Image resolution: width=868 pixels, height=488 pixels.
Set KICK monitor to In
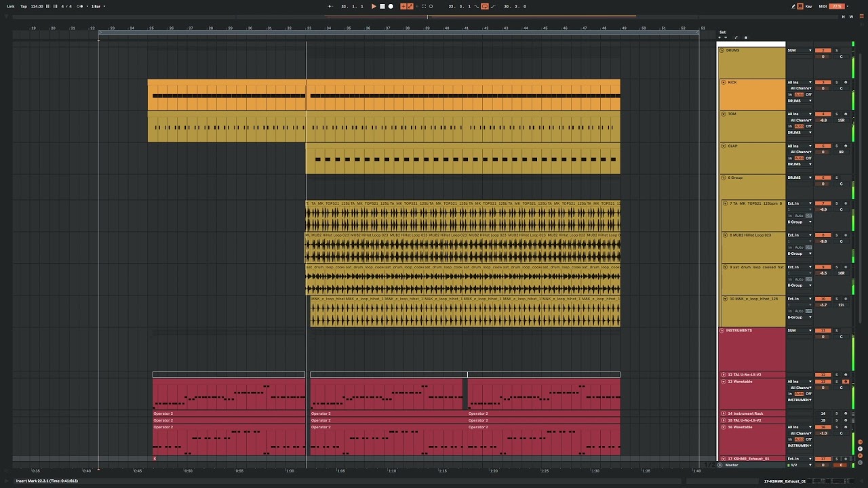(790, 94)
